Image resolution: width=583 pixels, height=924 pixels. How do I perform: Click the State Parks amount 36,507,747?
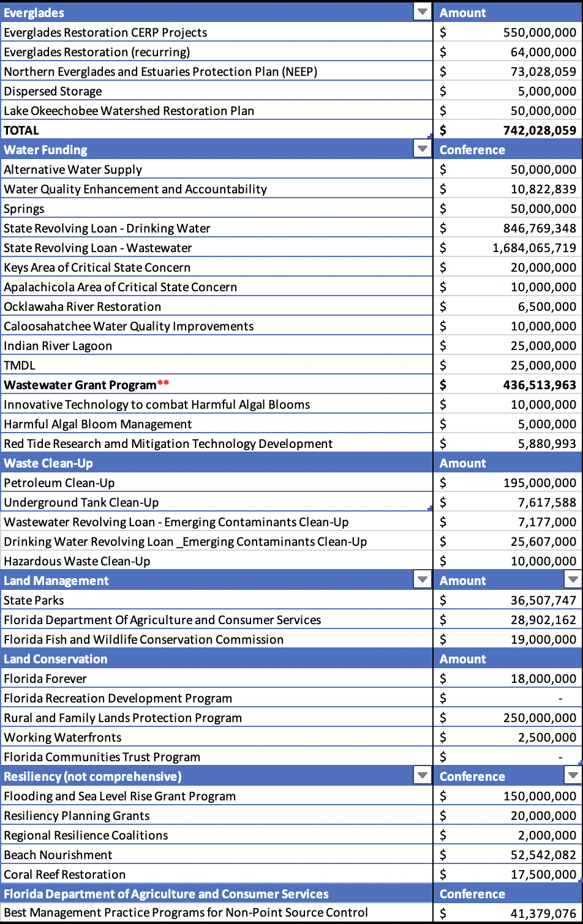pos(543,600)
